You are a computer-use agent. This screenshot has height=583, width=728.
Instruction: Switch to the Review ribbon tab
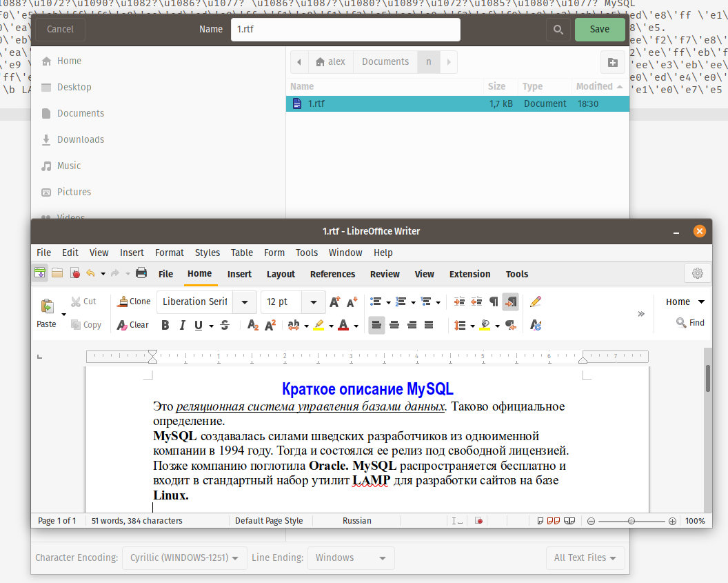point(385,274)
